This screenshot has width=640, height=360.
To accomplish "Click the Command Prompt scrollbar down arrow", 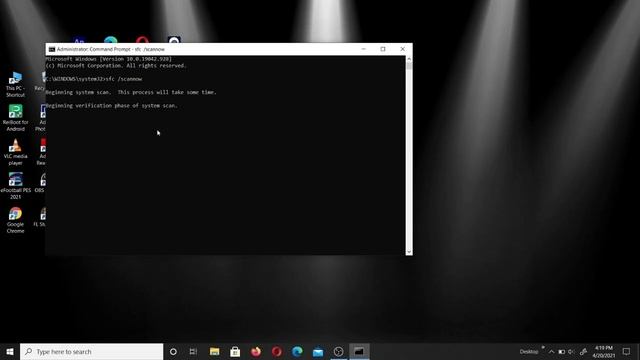I will [409, 252].
